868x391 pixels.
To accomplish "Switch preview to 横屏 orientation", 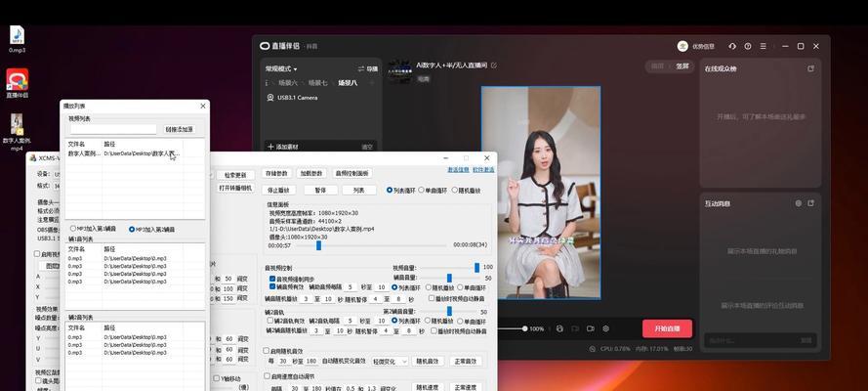I will [658, 65].
